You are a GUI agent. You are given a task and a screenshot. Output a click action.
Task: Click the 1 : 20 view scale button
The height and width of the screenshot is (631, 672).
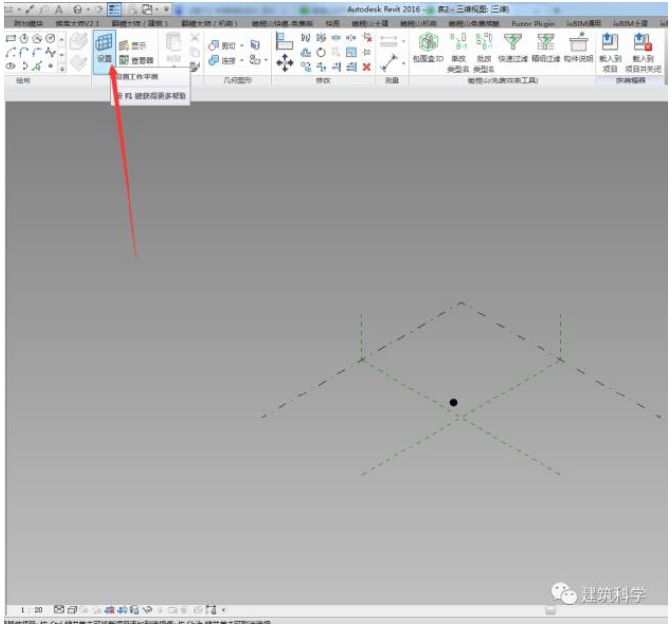(30, 610)
